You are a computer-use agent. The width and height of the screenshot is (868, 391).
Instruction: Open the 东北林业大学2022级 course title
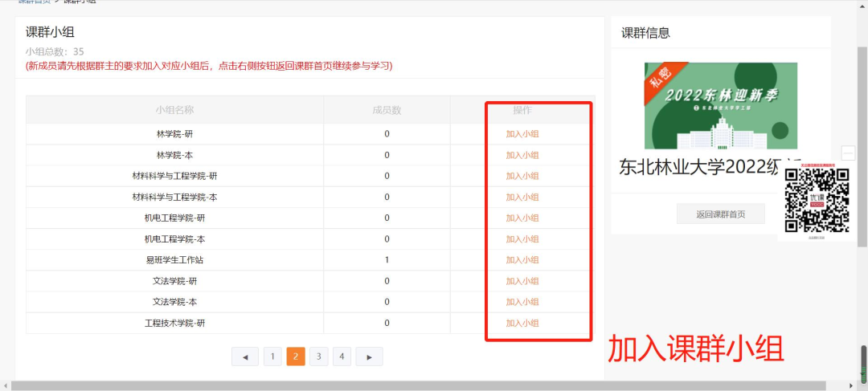coord(698,167)
